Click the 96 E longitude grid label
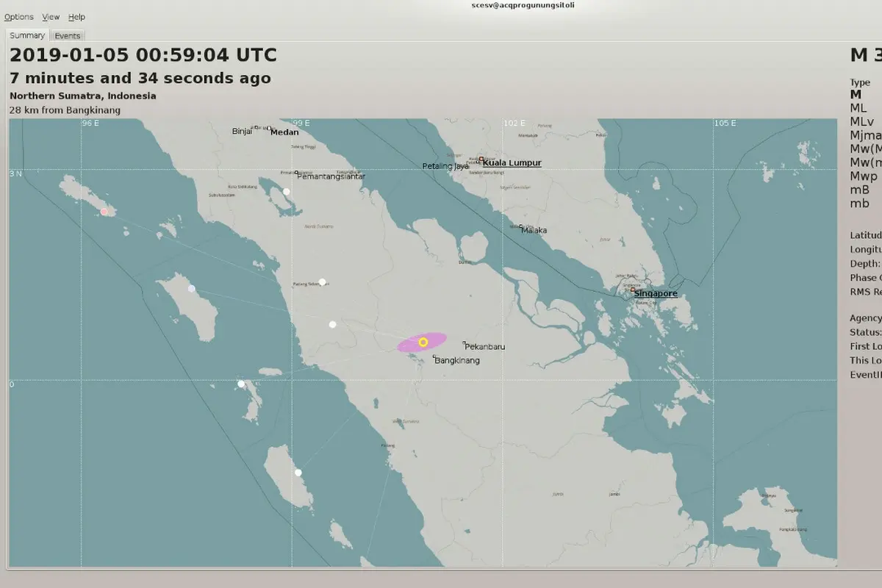Screen dimensions: 882x588 [x=91, y=123]
